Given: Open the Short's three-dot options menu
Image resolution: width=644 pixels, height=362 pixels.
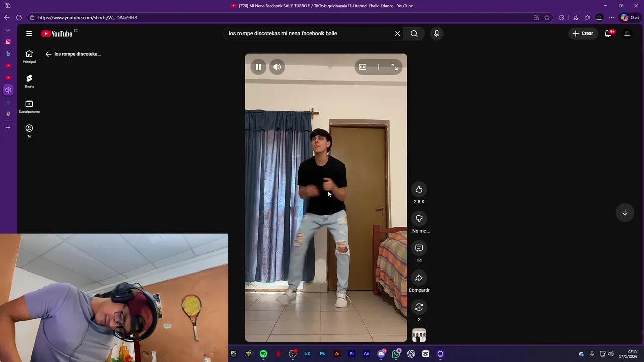Looking at the screenshot, I should coord(378,67).
